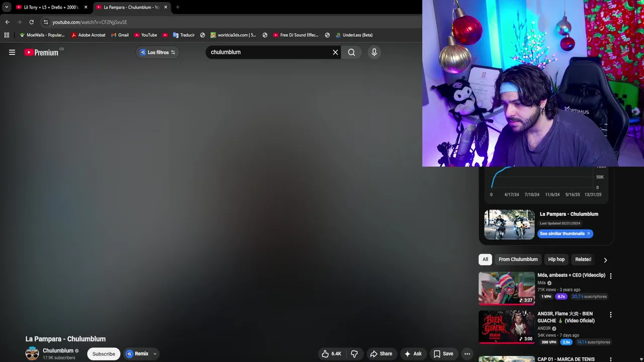Select the Hip hop chip

coord(556,259)
